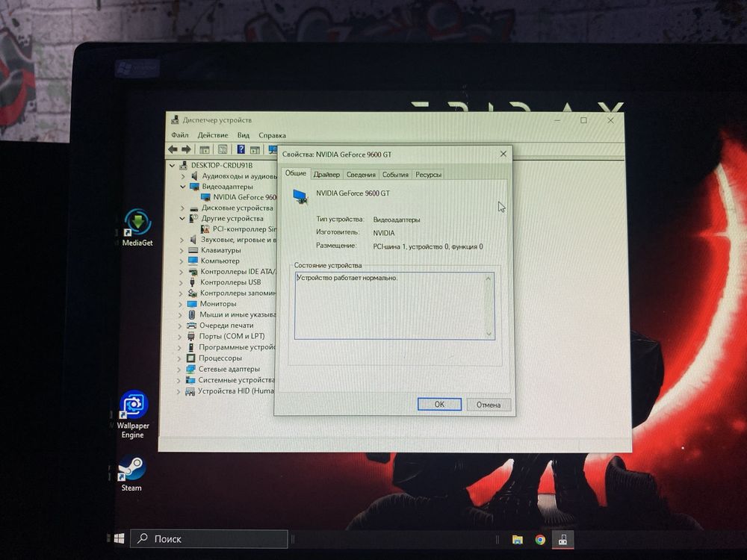The image size is (747, 560).
Task: Click the Поиск taskbar search box
Action: coord(209,539)
